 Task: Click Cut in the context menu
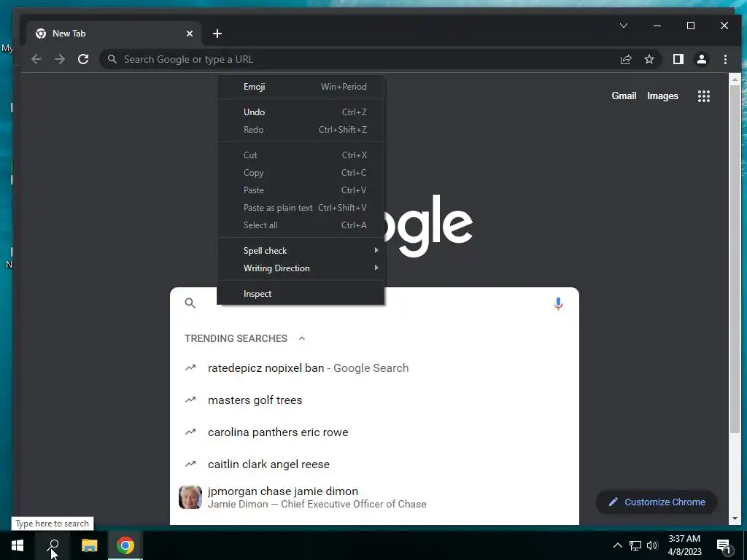point(301,155)
